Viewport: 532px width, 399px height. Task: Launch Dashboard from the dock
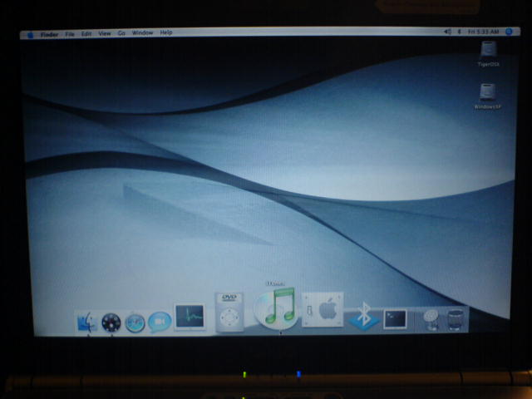(111, 323)
